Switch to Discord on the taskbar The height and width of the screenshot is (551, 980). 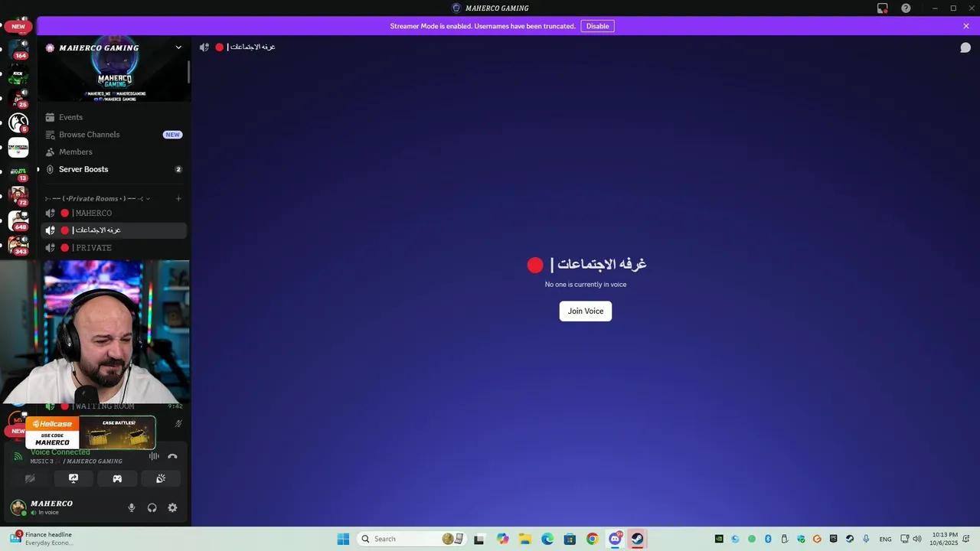(x=615, y=539)
